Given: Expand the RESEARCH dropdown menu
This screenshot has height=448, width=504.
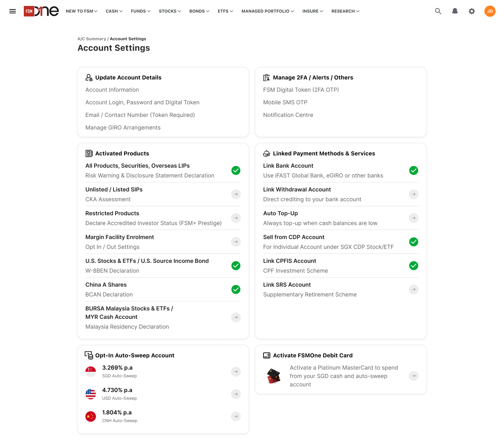Looking at the screenshot, I should (x=345, y=11).
